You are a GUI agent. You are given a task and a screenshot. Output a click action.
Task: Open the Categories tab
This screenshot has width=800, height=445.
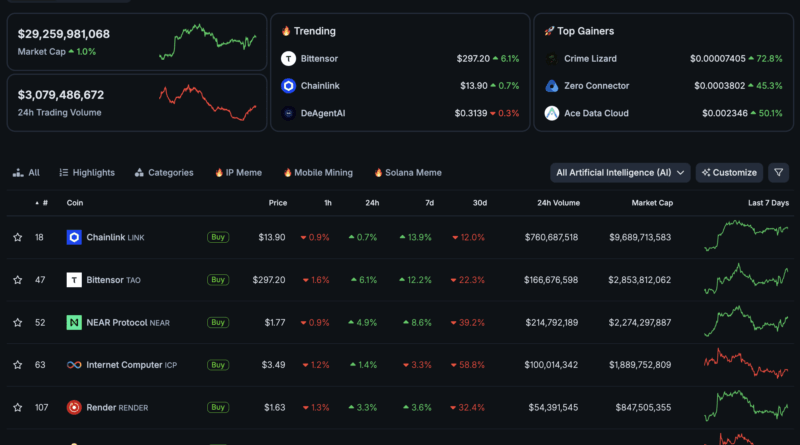(x=163, y=172)
